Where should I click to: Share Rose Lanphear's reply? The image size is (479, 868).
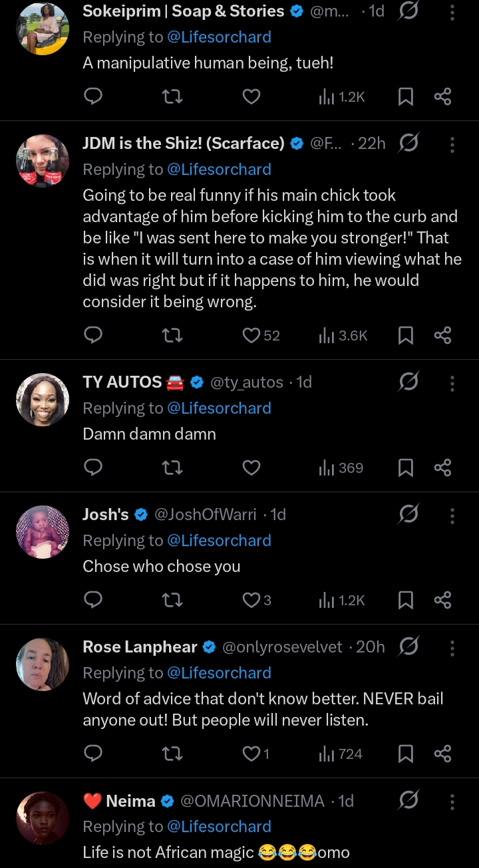point(442,754)
